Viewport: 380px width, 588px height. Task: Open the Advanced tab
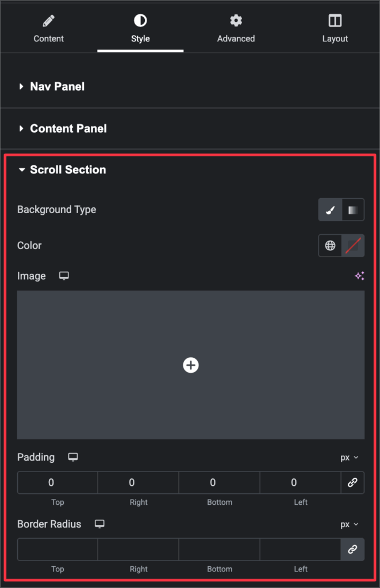pyautogui.click(x=236, y=29)
